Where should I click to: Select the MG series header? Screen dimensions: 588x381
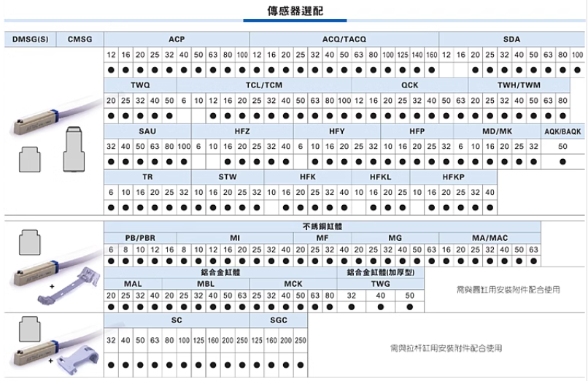(395, 238)
